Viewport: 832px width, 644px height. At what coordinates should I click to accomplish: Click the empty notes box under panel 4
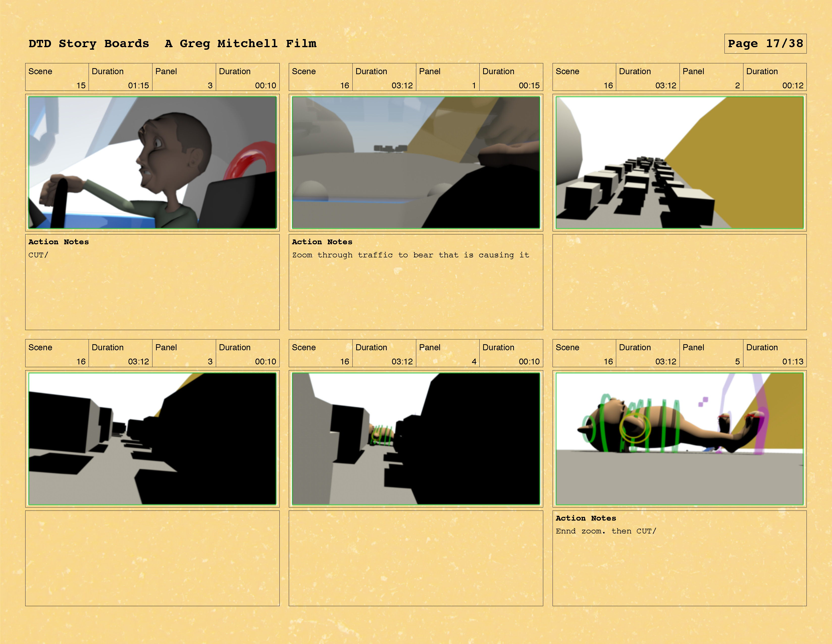pyautogui.click(x=415, y=558)
